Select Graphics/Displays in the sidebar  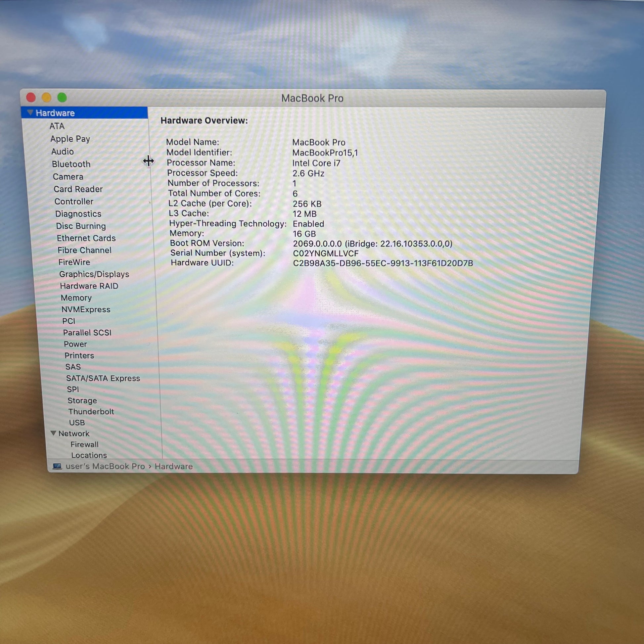click(94, 274)
